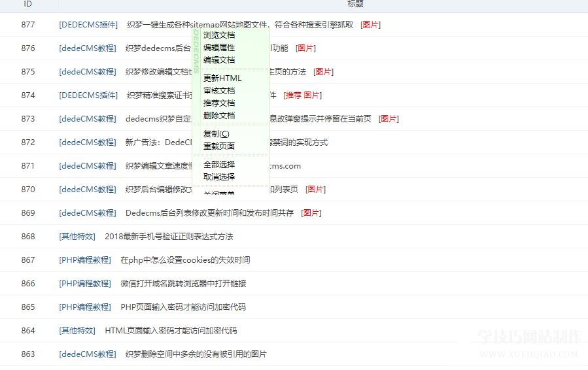Image resolution: width=588 pixels, height=370 pixels.
Task: Click the [图片] tag on row 876
Action: (x=305, y=48)
